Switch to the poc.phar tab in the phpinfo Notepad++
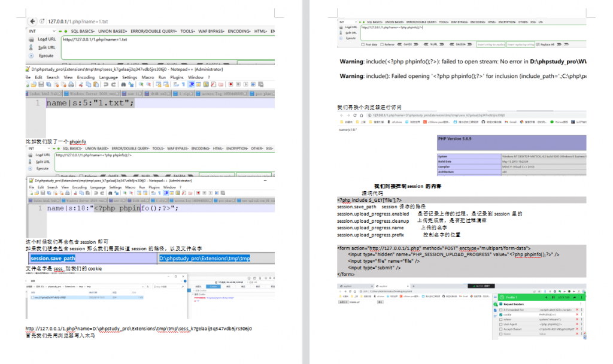The image size is (613, 364). pyautogui.click(x=226, y=201)
